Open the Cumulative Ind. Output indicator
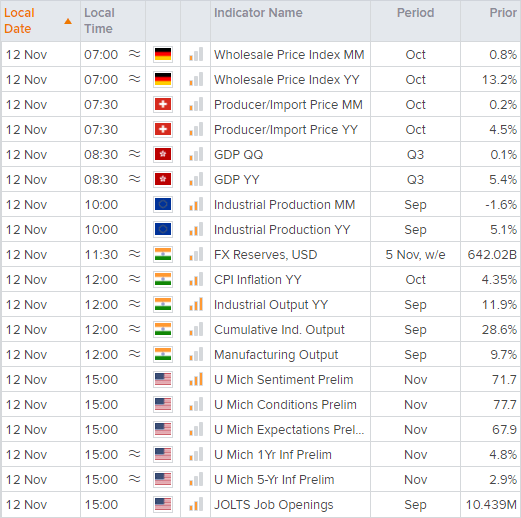The width and height of the screenshot is (521, 518). tap(279, 329)
